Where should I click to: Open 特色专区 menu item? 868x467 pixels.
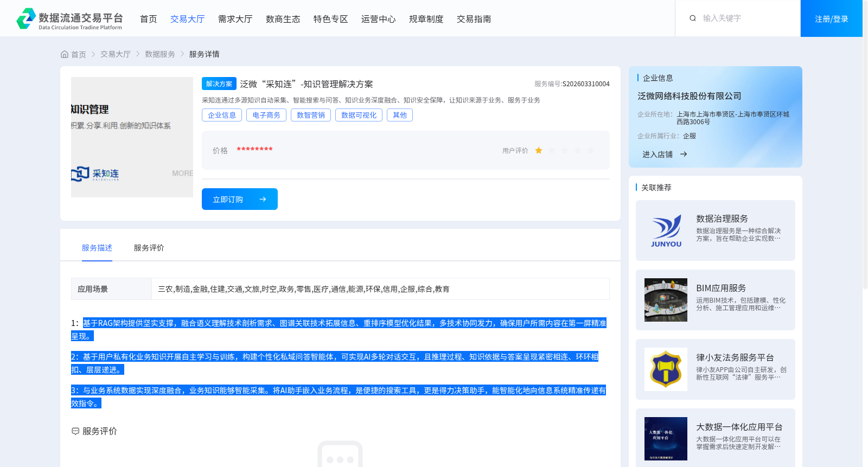pyautogui.click(x=331, y=19)
